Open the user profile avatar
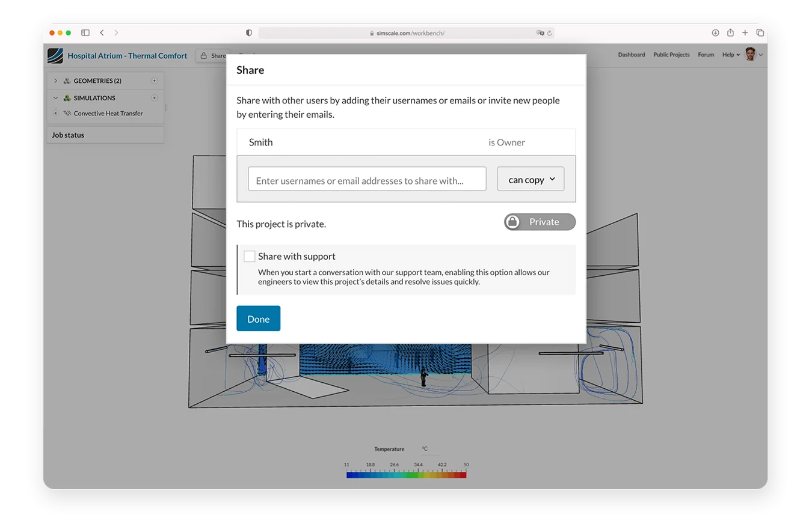This screenshot has height=515, width=812. tap(751, 54)
